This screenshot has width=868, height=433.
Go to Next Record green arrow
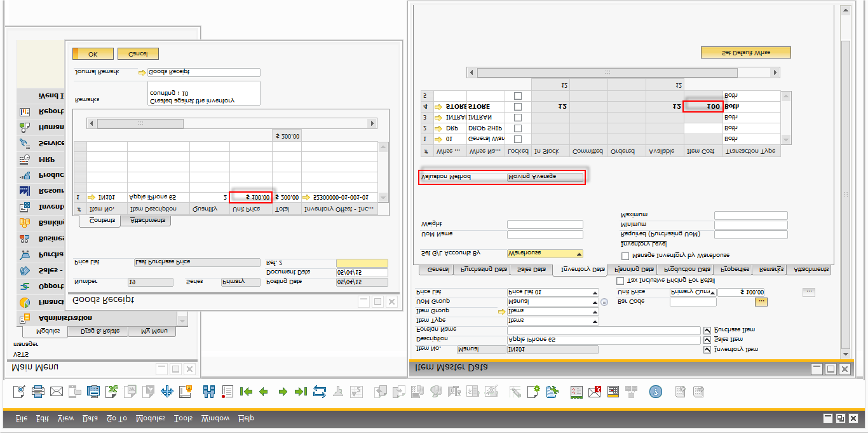pyautogui.click(x=283, y=391)
